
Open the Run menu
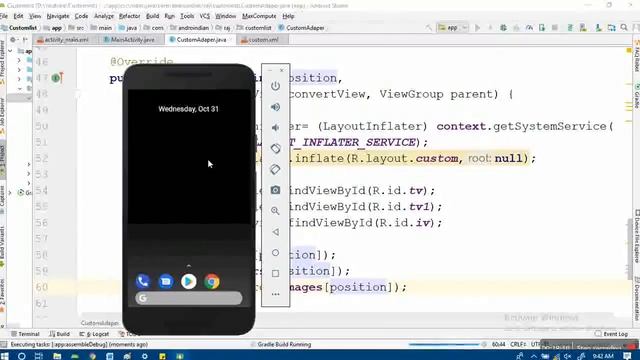pyautogui.click(x=169, y=16)
